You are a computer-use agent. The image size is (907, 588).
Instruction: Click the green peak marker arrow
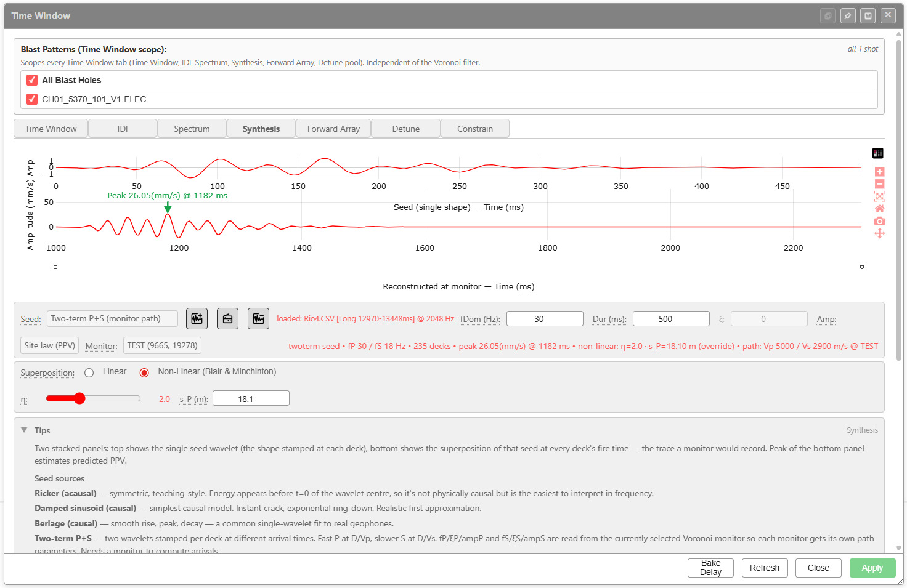[x=168, y=208]
